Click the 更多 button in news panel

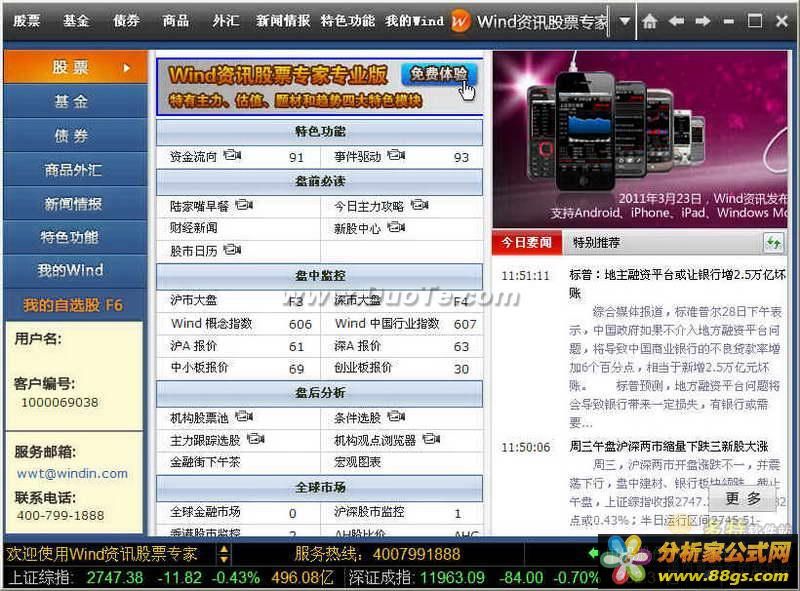[x=743, y=498]
